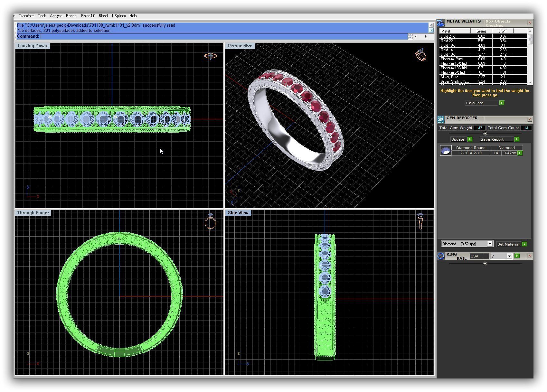Click the Grams column header
547x392 pixels.
tap(481, 31)
